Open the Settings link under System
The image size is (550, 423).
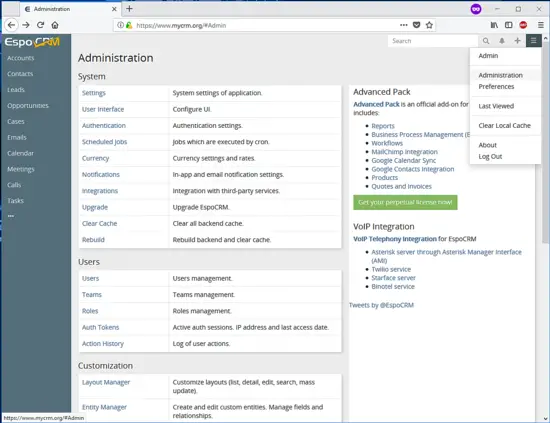click(x=94, y=93)
